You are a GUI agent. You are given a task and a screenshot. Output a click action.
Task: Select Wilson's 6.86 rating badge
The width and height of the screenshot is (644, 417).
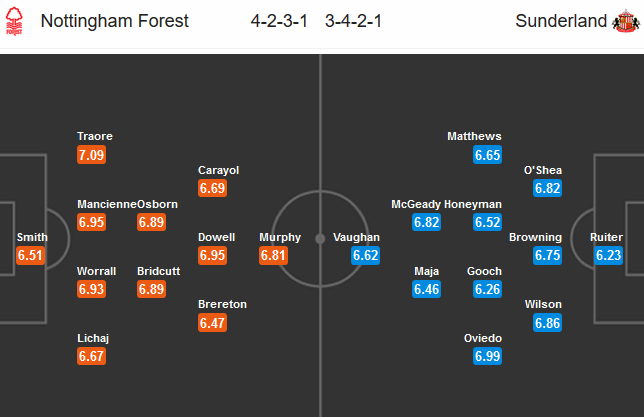547,323
